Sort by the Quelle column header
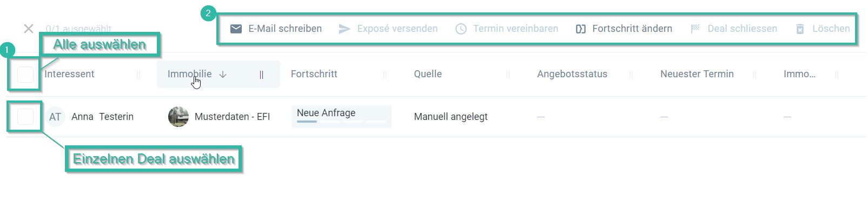Image resolution: width=868 pixels, height=201 pixels. (428, 74)
